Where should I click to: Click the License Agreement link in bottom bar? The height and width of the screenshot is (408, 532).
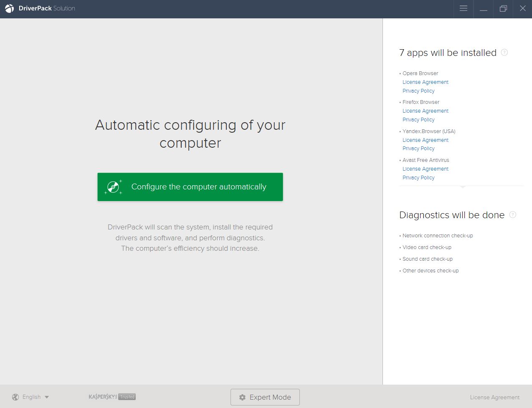click(x=494, y=397)
